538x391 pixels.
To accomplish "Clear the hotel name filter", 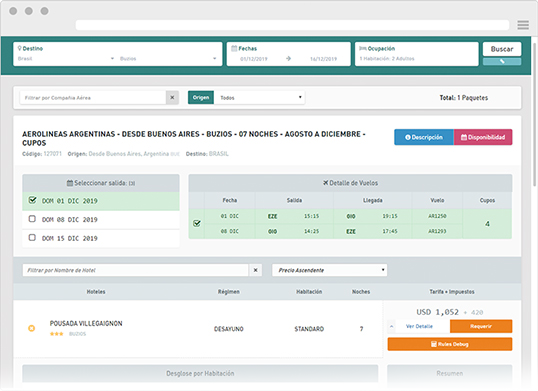I will [x=256, y=270].
